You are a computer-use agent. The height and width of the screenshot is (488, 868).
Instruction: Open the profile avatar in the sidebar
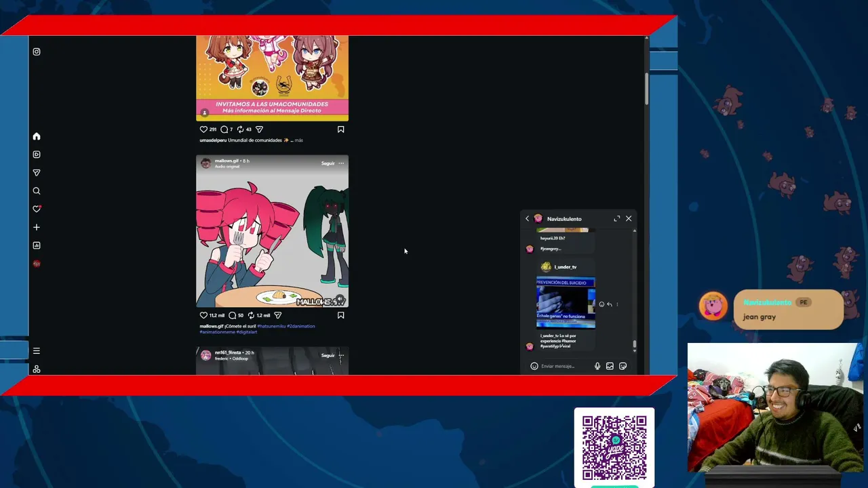pyautogui.click(x=37, y=264)
